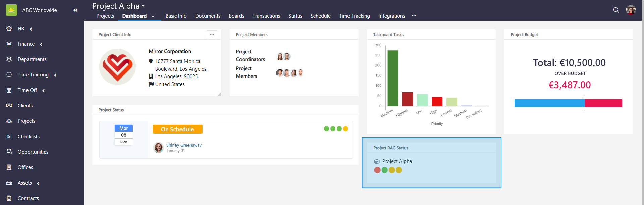This screenshot has height=205, width=644.
Task: Click the search magnifier icon
Action: click(x=616, y=10)
